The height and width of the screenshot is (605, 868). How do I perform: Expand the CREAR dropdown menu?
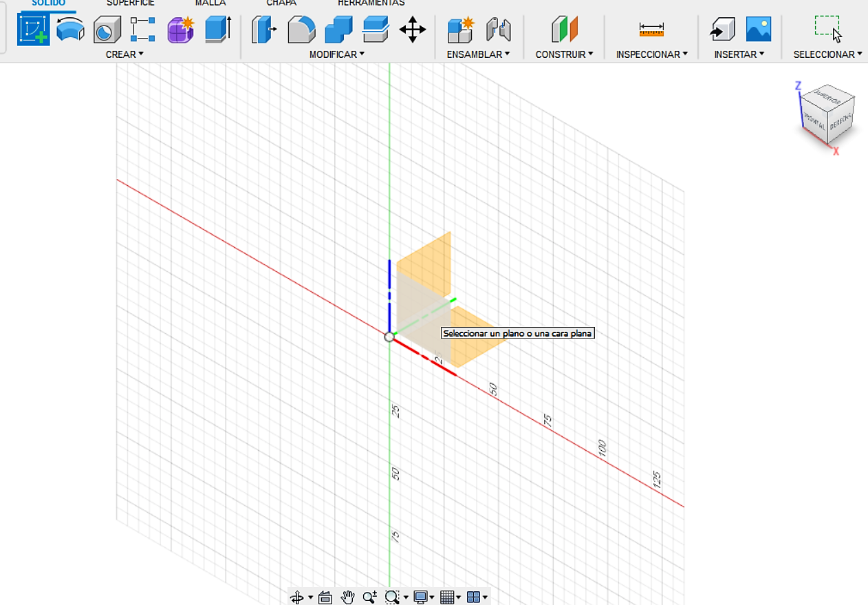coord(124,54)
